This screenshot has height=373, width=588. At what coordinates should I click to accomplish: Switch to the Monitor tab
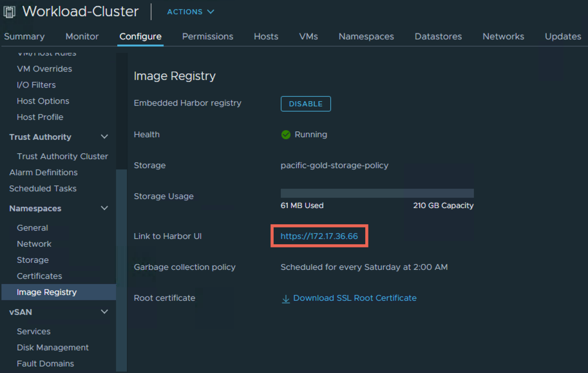coord(82,37)
